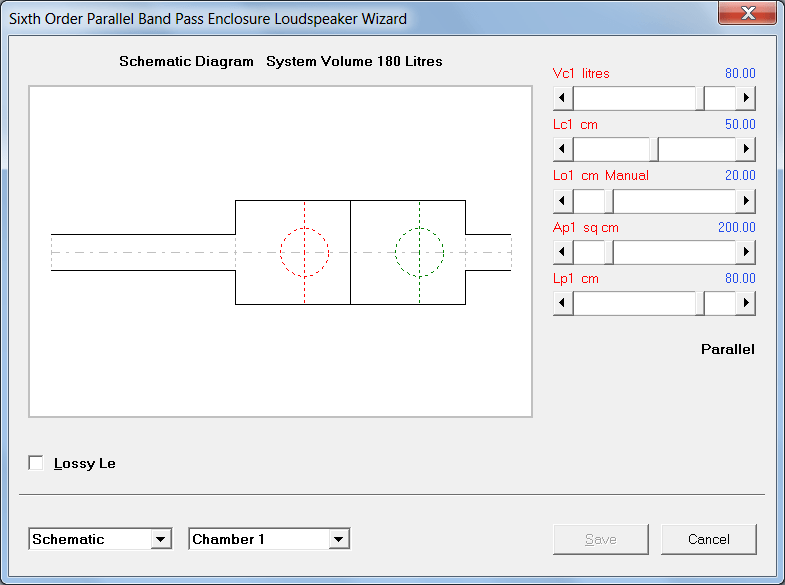Increase Lc1 cm with right arrow
785x585 pixels.
pyautogui.click(x=745, y=149)
